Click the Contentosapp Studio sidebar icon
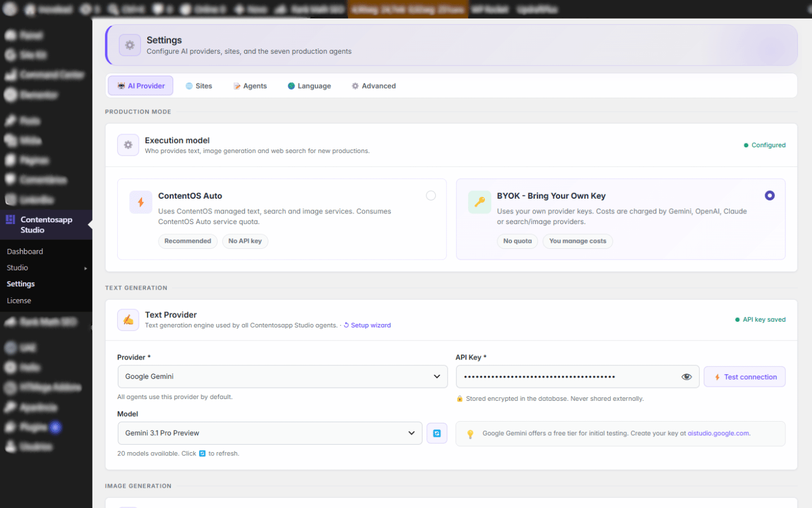 click(x=10, y=220)
